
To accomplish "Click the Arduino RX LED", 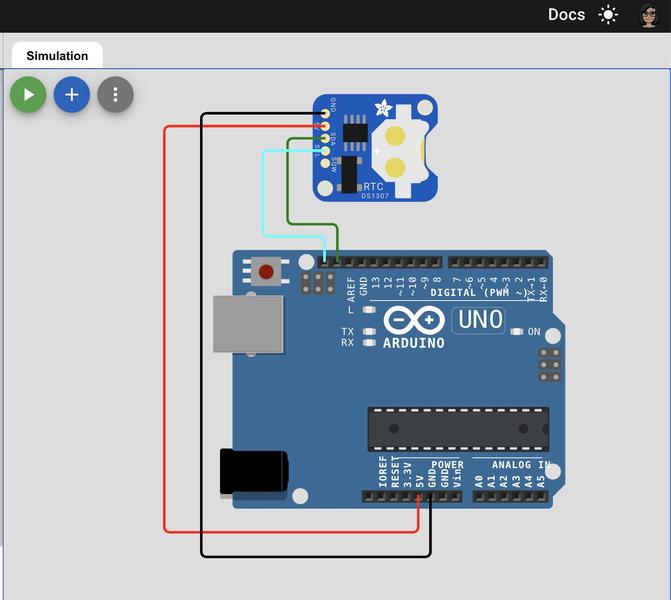I will point(369,343).
